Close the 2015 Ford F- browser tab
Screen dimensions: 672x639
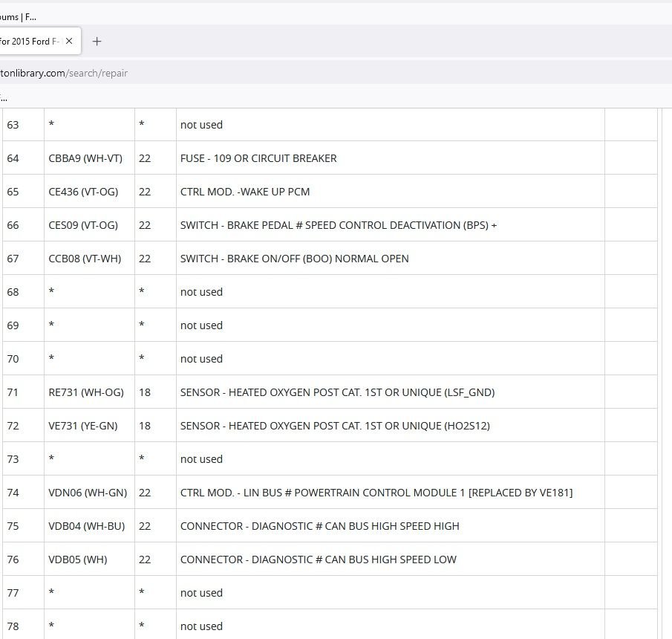[x=69, y=41]
